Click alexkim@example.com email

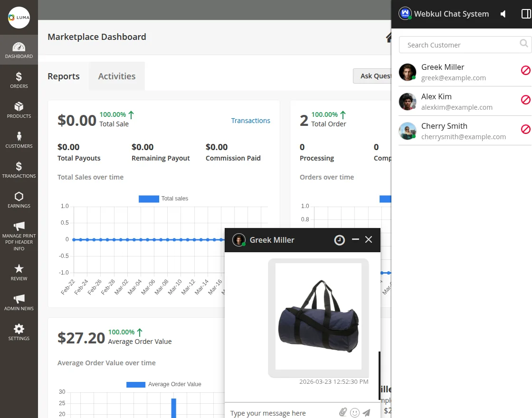click(456, 107)
